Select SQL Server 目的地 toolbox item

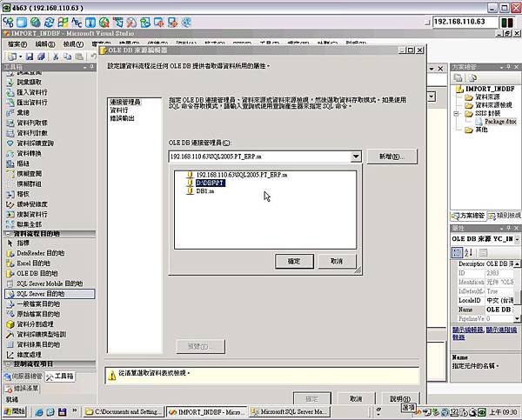[50, 294]
